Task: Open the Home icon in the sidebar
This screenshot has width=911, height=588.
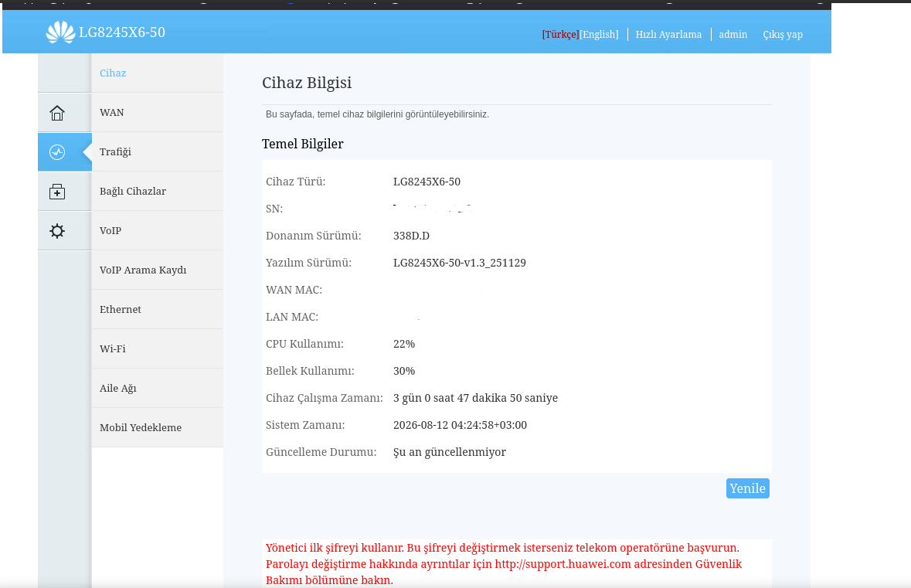Action: [57, 113]
